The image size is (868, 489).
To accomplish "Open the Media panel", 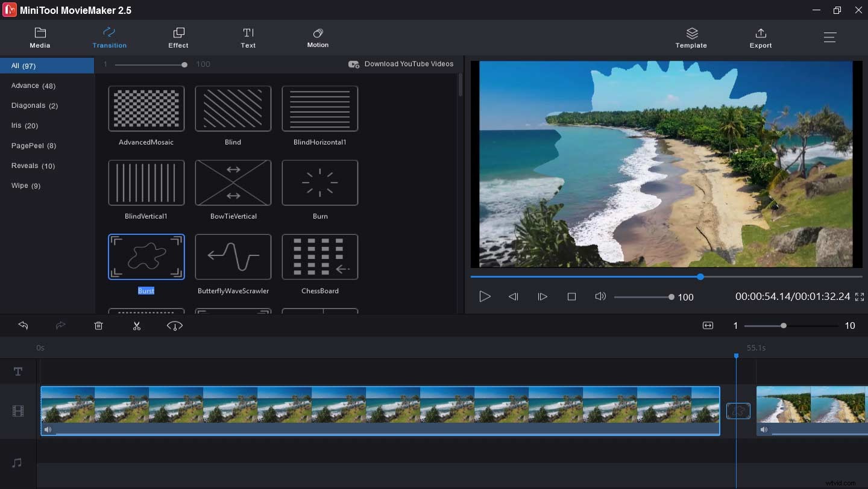I will (40, 37).
